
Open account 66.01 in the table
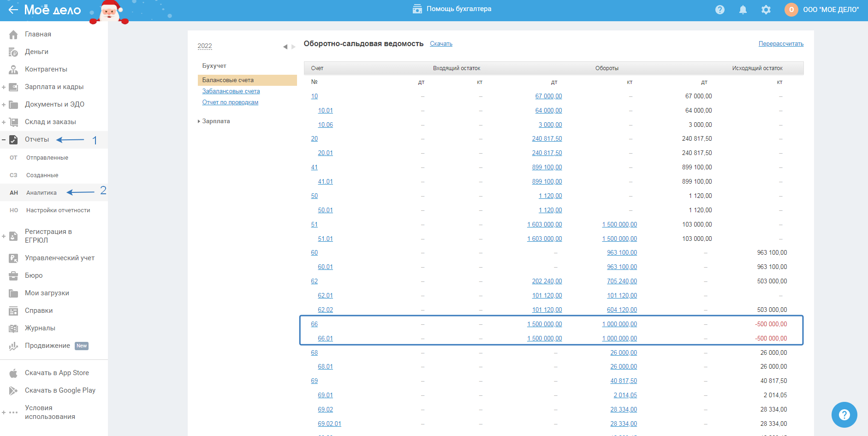[x=325, y=339]
